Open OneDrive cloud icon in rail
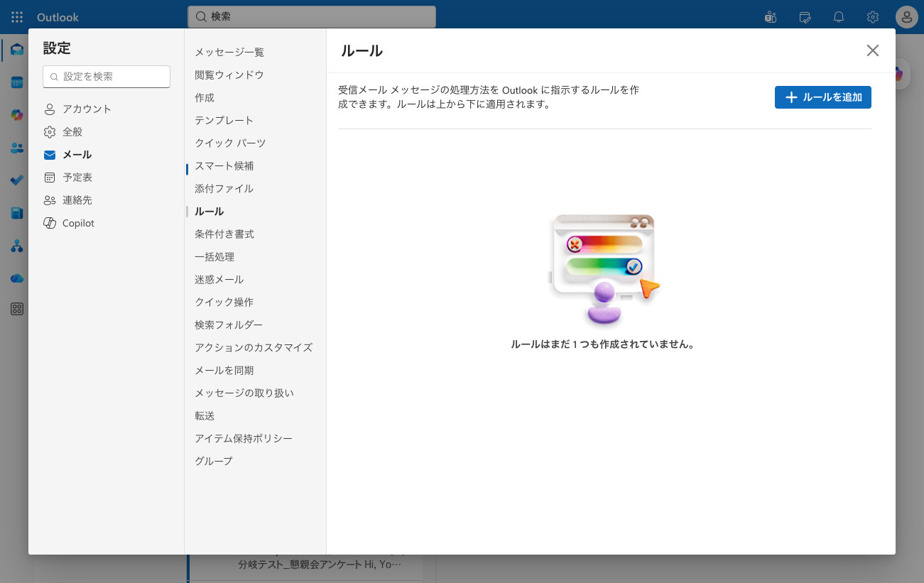Image resolution: width=924 pixels, height=583 pixels. [x=17, y=278]
